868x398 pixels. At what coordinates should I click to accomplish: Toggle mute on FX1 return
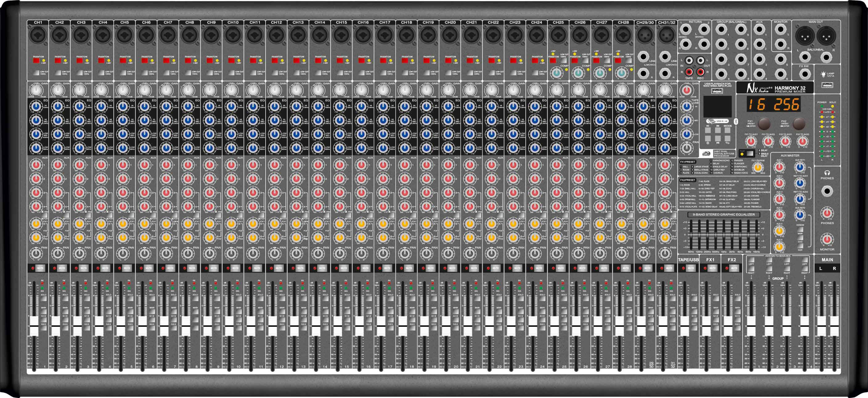coord(712,268)
